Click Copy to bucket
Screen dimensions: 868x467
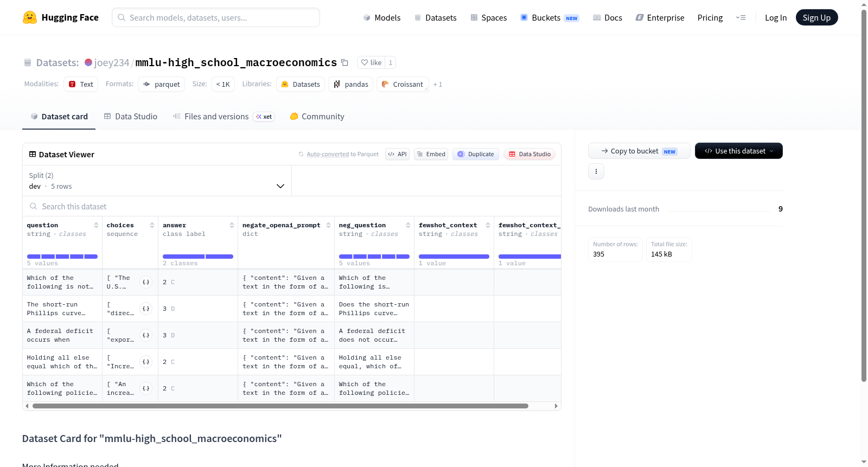(x=639, y=151)
